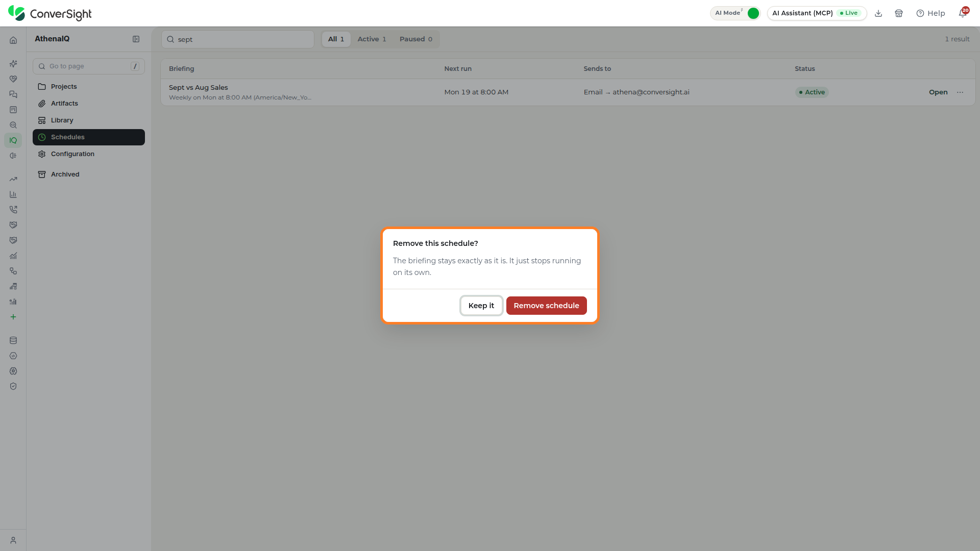
Task: Click the shield check icon in rail
Action: click(13, 386)
